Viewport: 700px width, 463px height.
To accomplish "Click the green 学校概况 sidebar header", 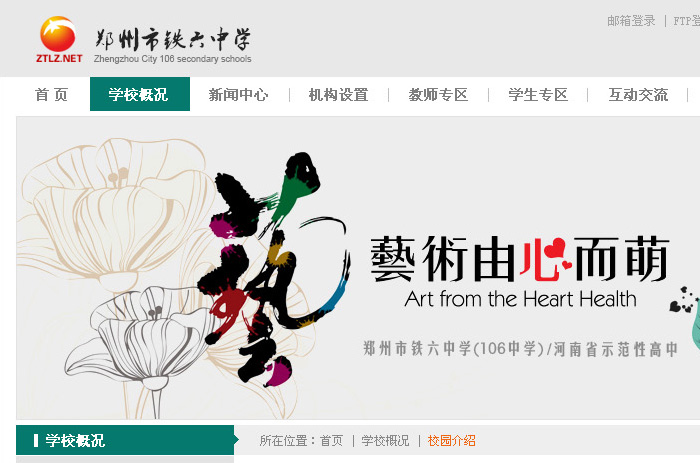I will point(125,440).
